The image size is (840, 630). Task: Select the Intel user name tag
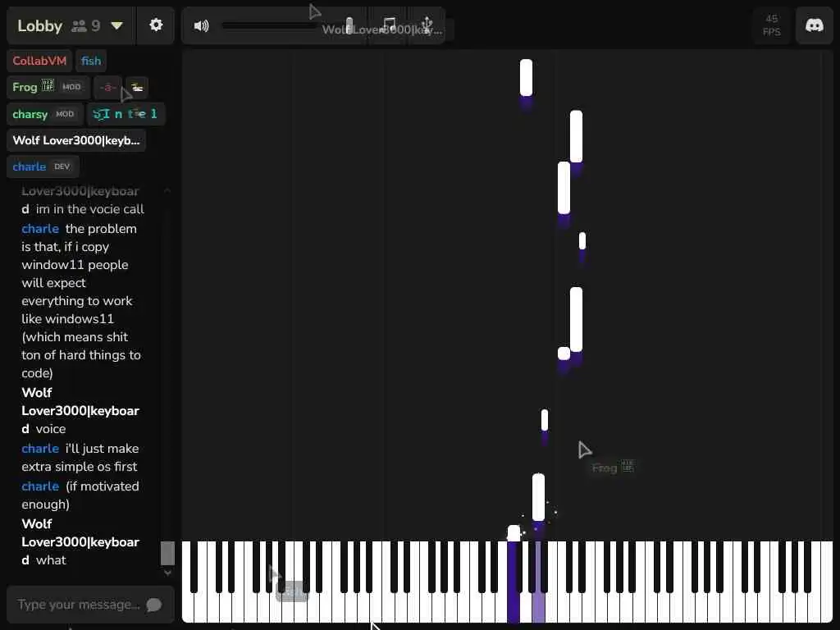[126, 113]
